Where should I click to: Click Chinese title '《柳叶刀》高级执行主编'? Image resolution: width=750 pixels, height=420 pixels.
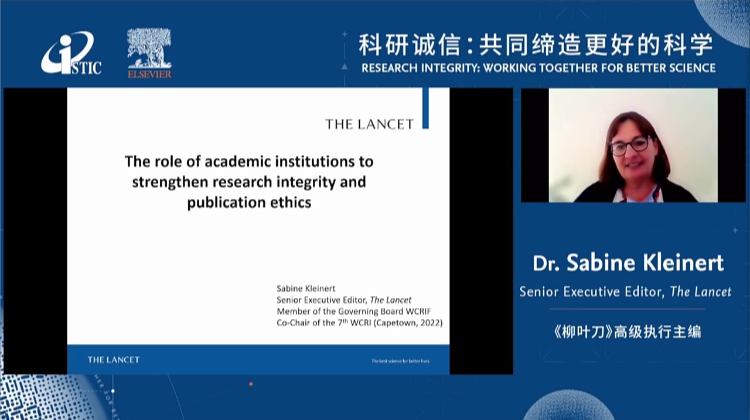[x=627, y=332]
